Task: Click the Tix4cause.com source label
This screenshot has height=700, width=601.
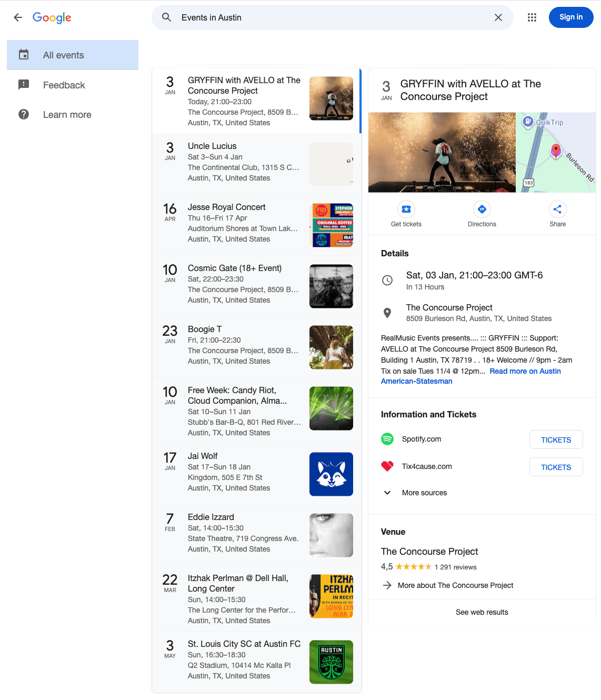Action: point(427,466)
